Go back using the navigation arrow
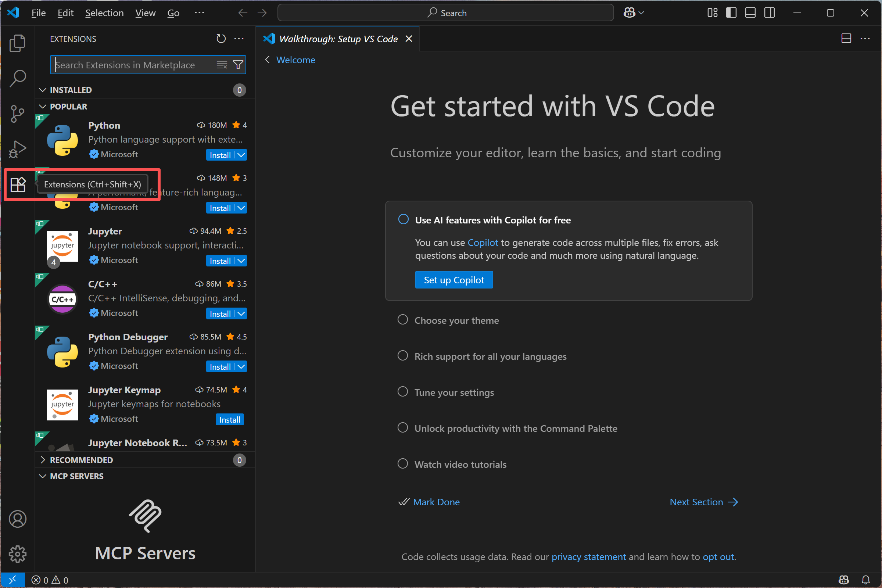Screen dimensions: 882x588 tap(243, 13)
